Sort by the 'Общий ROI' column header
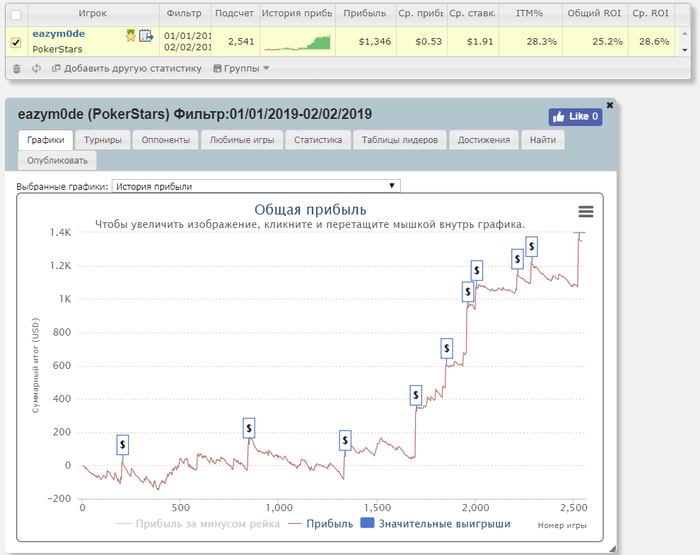 coord(594,13)
